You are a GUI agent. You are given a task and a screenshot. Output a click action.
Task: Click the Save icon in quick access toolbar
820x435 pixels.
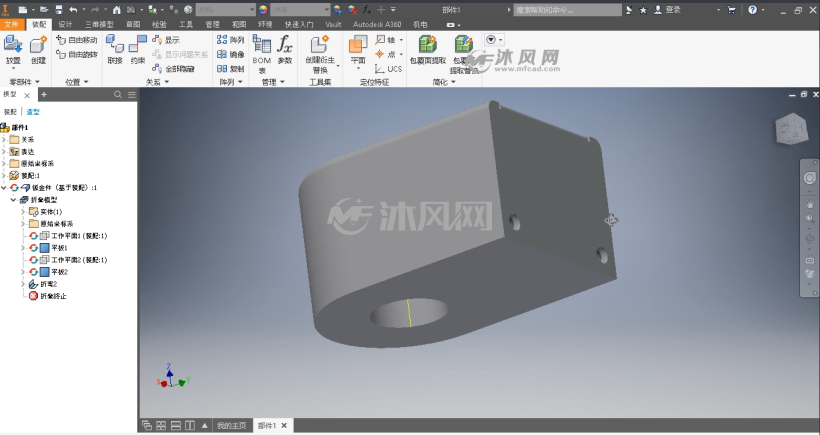pos(59,9)
